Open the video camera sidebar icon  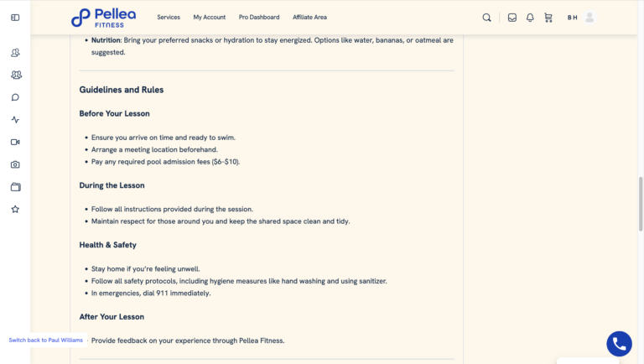(x=15, y=142)
